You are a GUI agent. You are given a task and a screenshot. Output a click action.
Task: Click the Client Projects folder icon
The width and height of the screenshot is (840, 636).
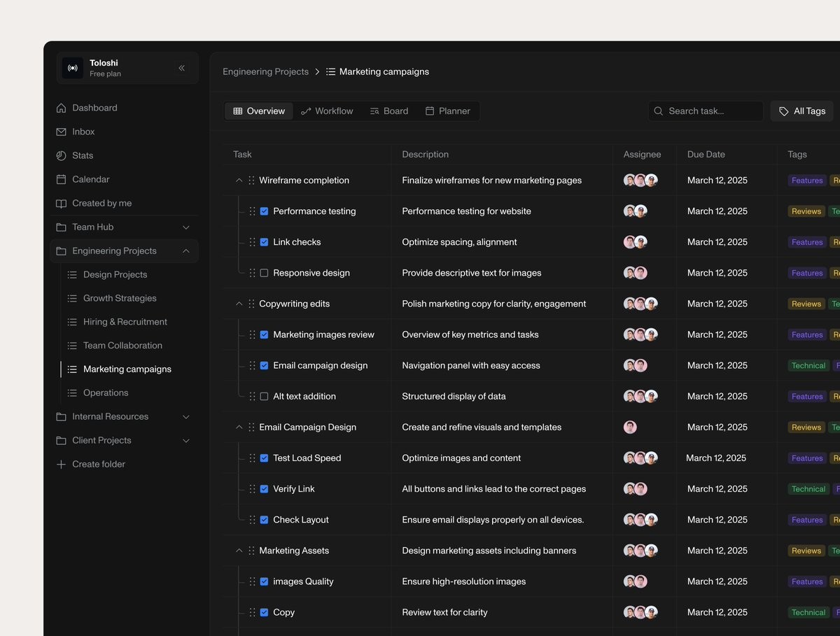(x=61, y=440)
